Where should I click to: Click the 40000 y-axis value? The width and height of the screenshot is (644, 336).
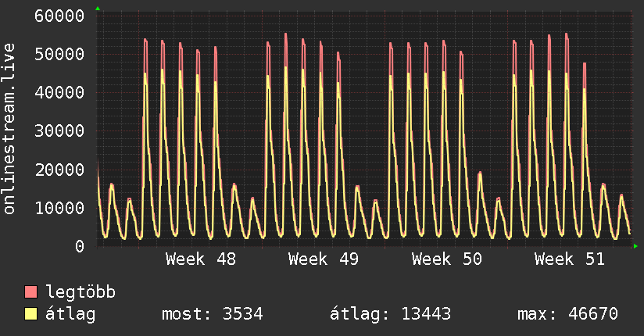click(59, 92)
